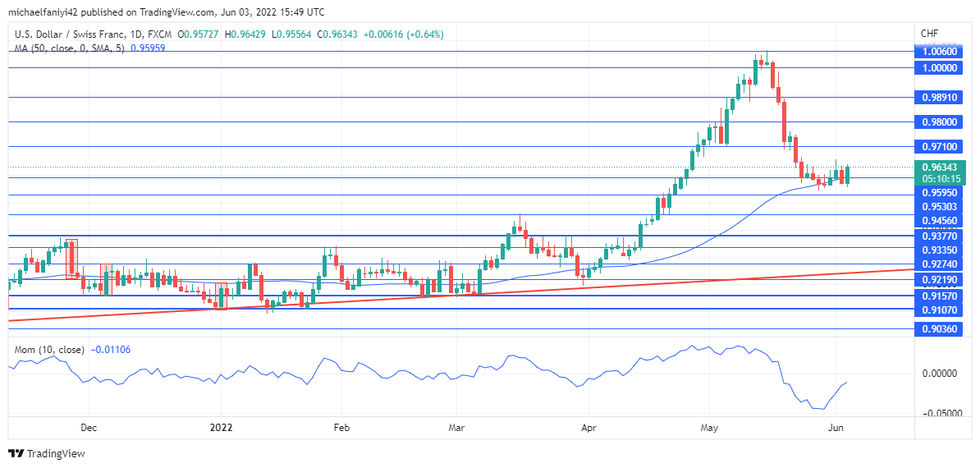The height and width of the screenshot is (468, 980).
Task: Select the 0.93770 price label
Action: click(941, 236)
